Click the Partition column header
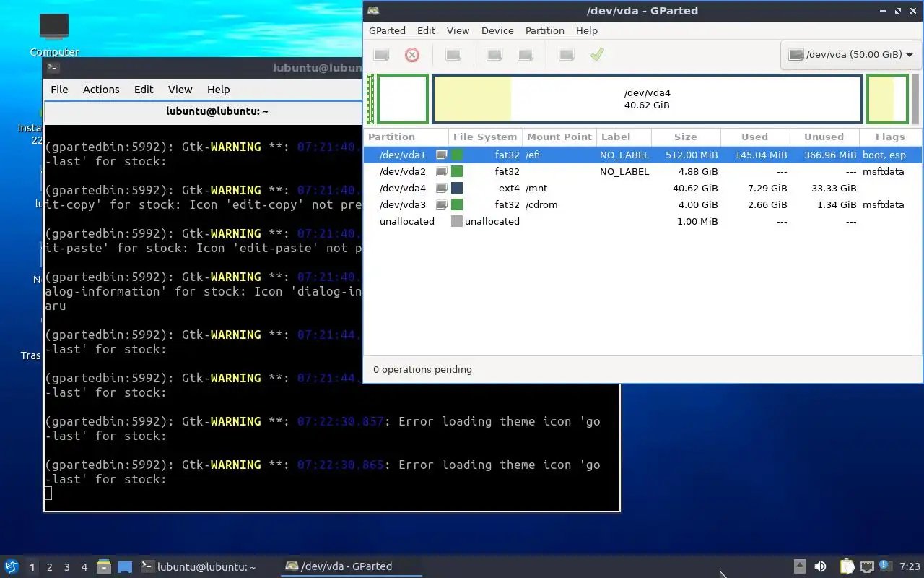924x578 pixels. pos(406,137)
